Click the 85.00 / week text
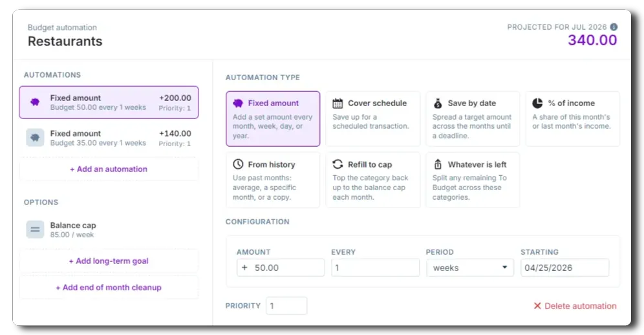This screenshot has height=335, width=644. pos(72,235)
